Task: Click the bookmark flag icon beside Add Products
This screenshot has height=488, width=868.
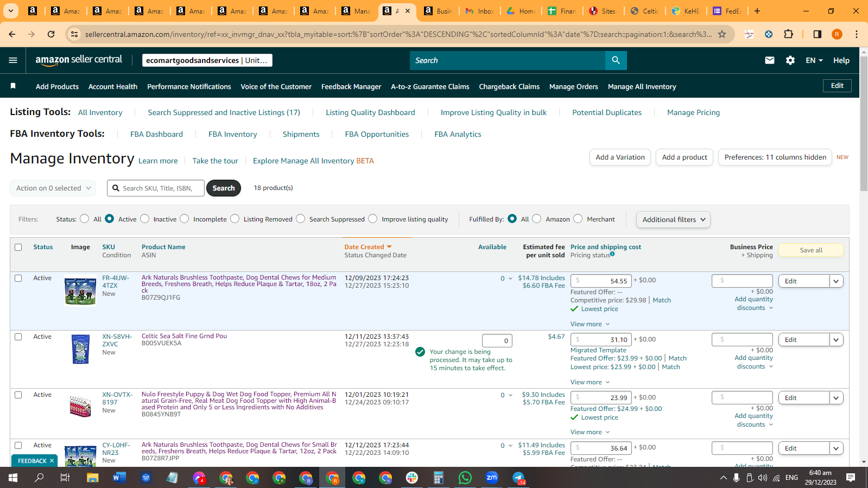Action: pyautogui.click(x=13, y=86)
